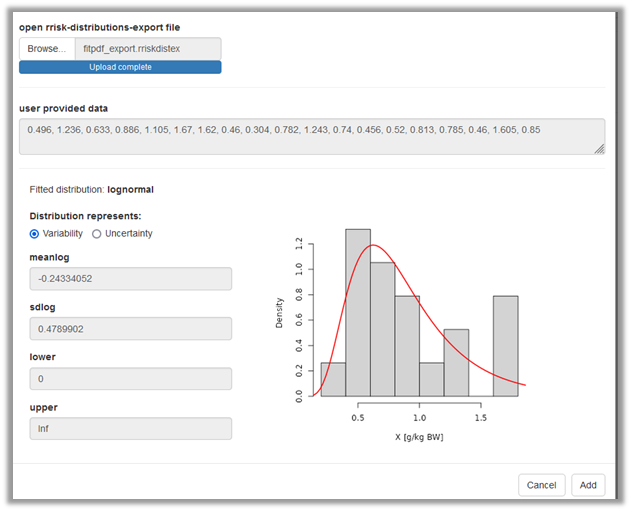This screenshot has width=631, height=511.
Task: Click the fitpdf_export.rriskdistex filename field
Action: [x=148, y=48]
